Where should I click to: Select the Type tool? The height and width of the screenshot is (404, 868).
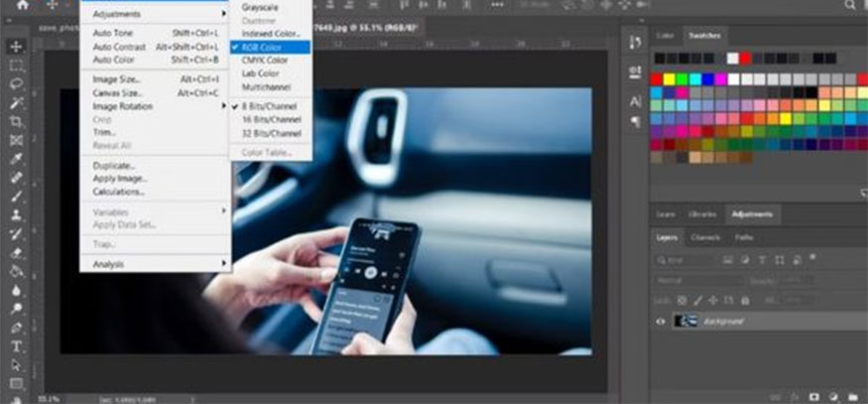tap(17, 346)
